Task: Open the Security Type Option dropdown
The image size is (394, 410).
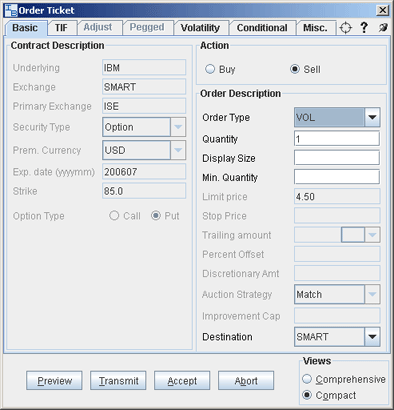Action: click(x=178, y=127)
